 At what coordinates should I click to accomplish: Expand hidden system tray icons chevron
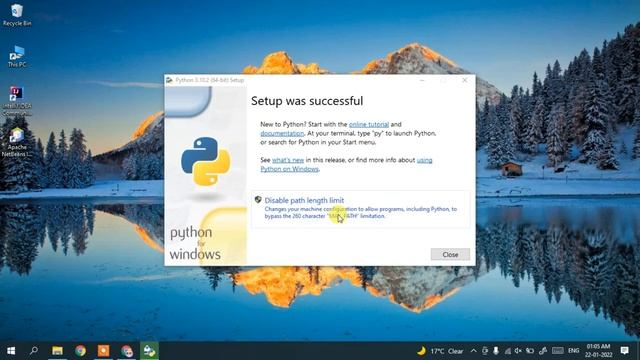(473, 351)
